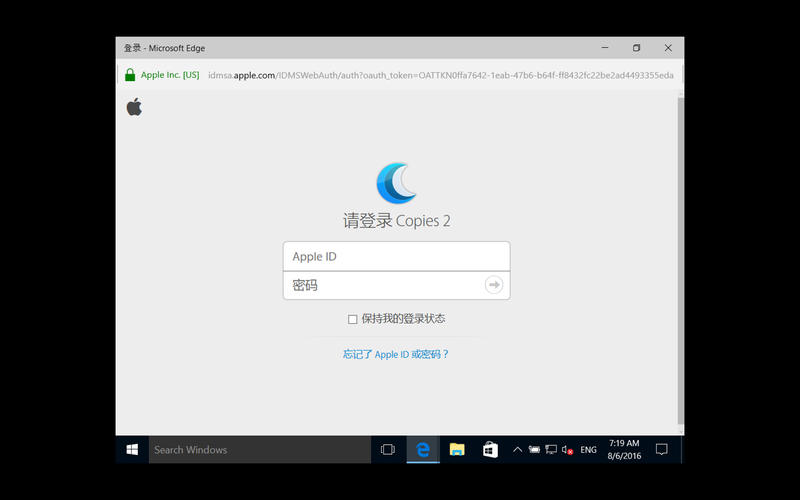
Task: Open Task View from taskbar
Action: coord(388,449)
